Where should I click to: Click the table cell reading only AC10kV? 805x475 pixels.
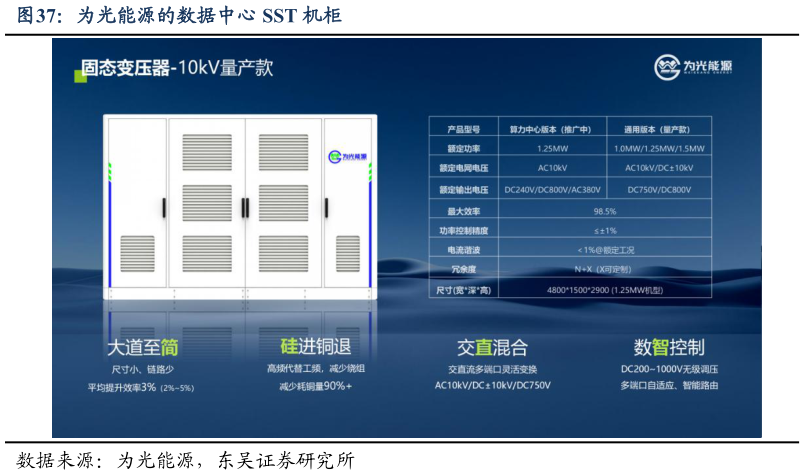[552, 168]
